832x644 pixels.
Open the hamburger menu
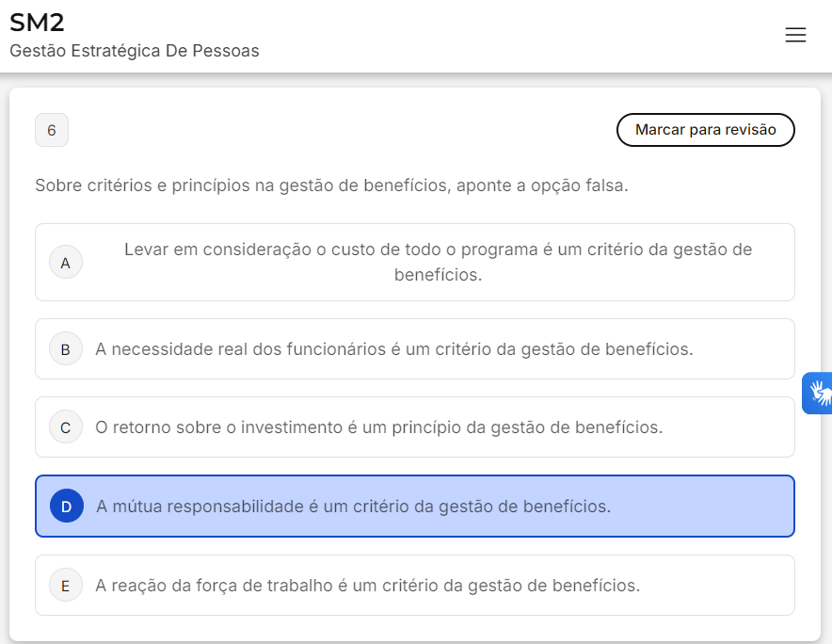pos(795,35)
